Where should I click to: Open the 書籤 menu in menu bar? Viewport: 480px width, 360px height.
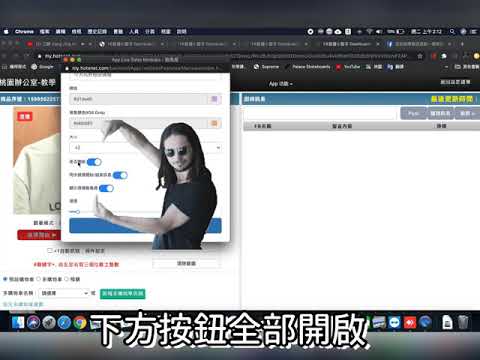click(118, 32)
